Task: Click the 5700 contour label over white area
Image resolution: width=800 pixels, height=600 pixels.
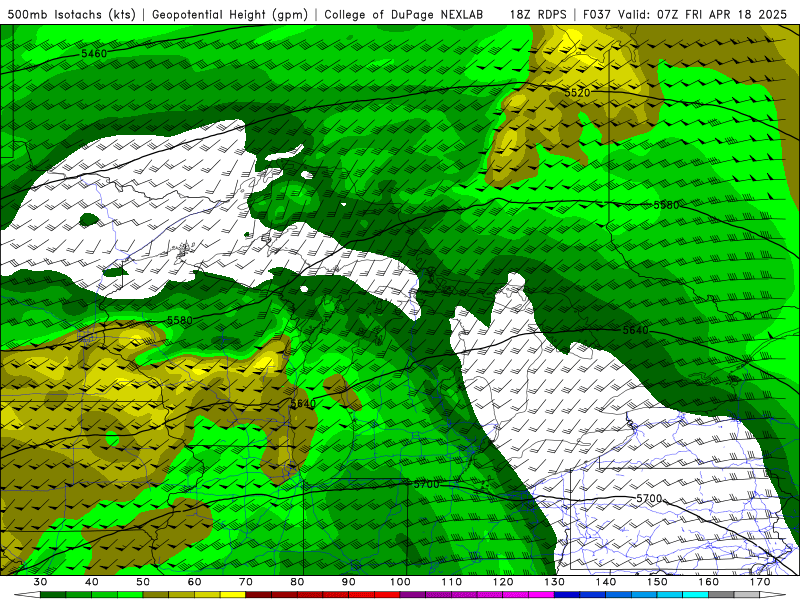Action: tap(649, 498)
